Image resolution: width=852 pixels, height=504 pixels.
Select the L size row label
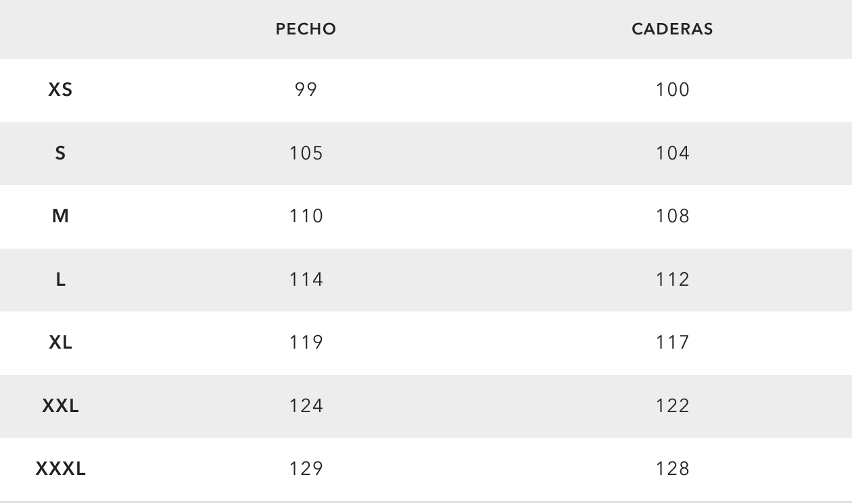[60, 280]
